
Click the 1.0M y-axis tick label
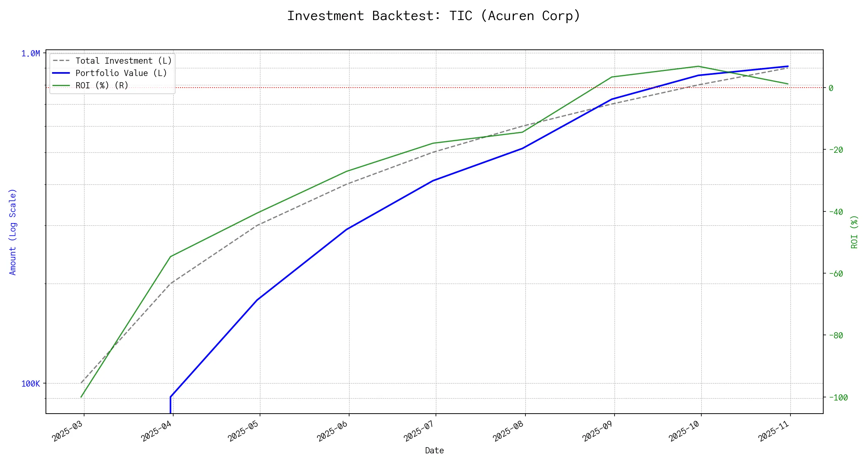coord(30,54)
